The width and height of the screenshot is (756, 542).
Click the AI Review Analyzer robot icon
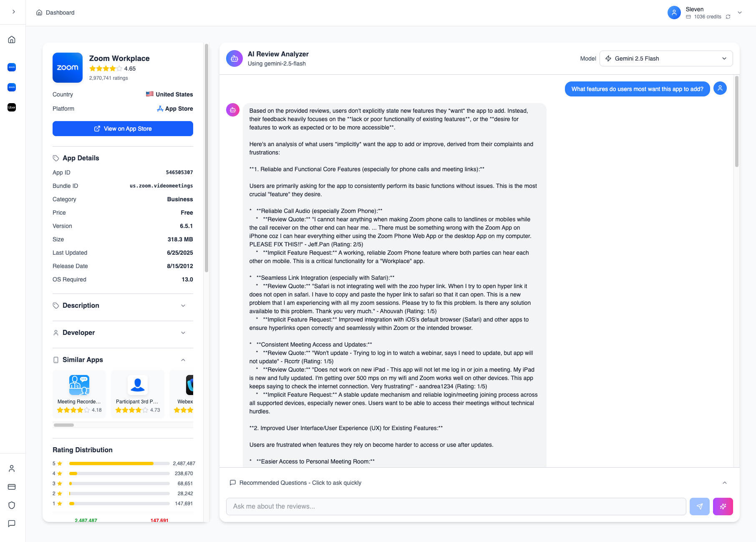coord(234,58)
